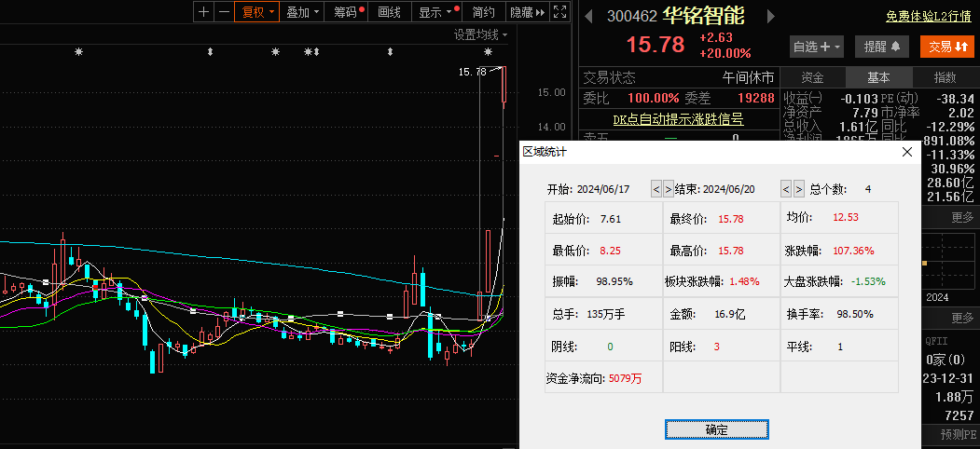Activate the 画线 drawing tool

[390, 11]
